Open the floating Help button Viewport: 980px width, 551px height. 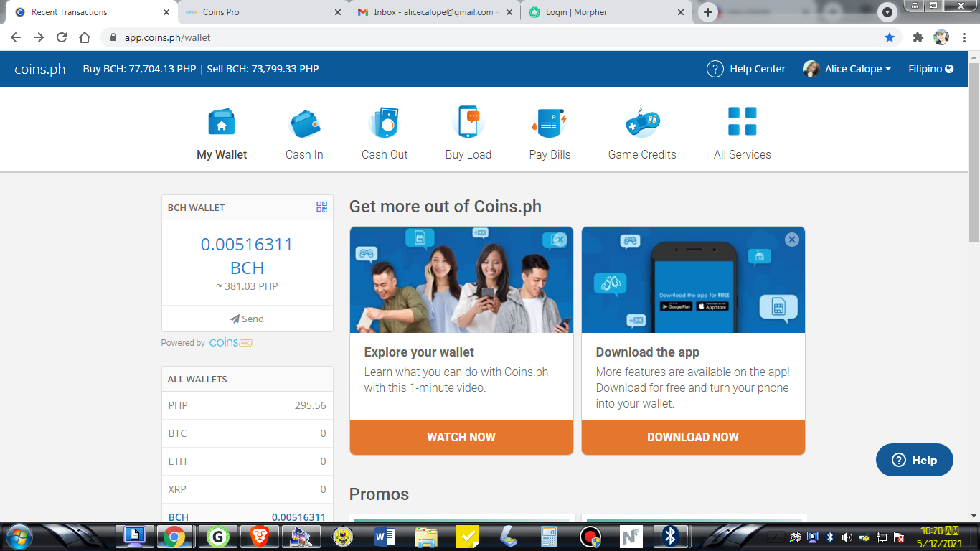click(x=915, y=460)
